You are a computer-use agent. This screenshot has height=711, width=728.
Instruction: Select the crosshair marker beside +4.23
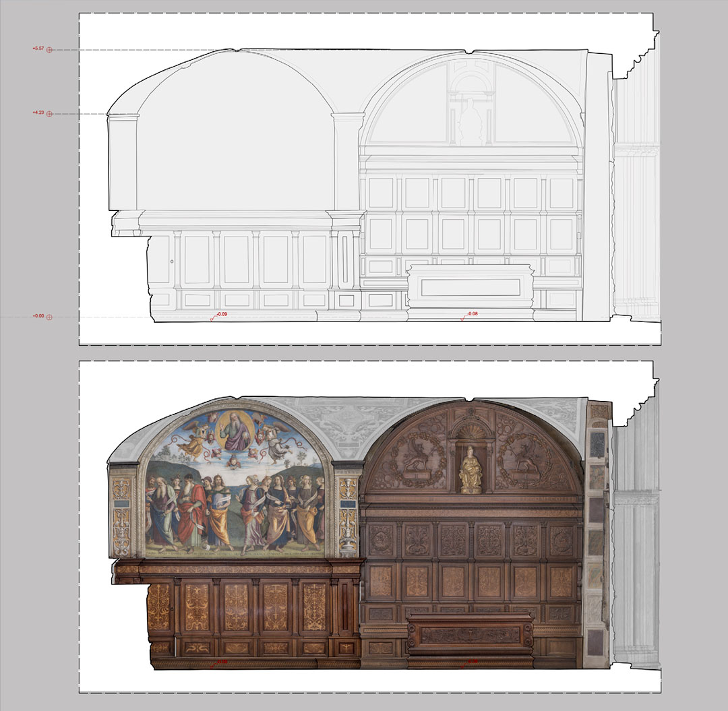pyautogui.click(x=49, y=114)
